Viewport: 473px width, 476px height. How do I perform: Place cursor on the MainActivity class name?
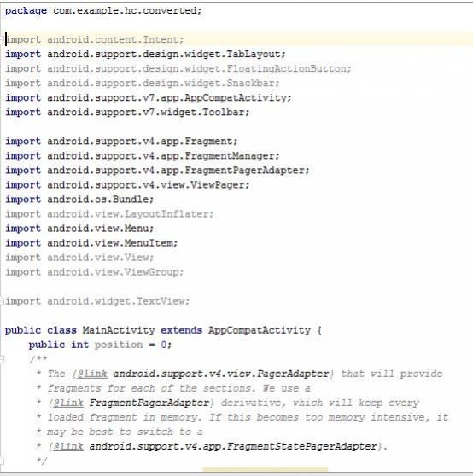(119, 330)
